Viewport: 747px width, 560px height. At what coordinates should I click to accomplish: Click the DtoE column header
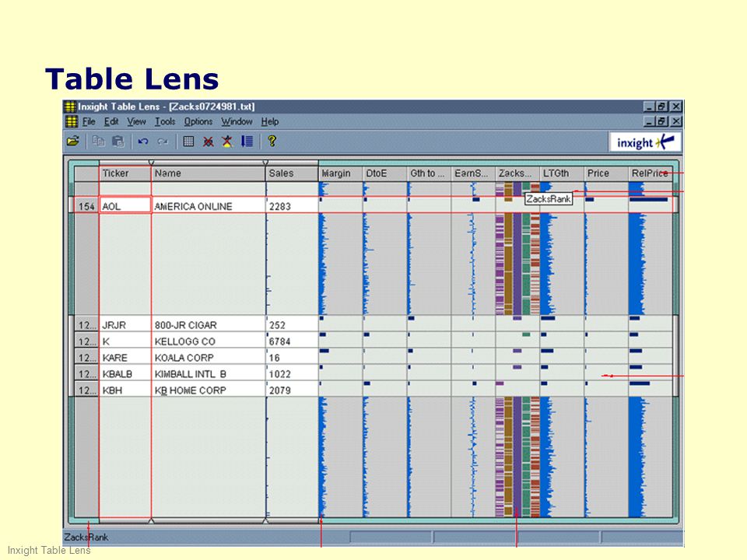385,173
